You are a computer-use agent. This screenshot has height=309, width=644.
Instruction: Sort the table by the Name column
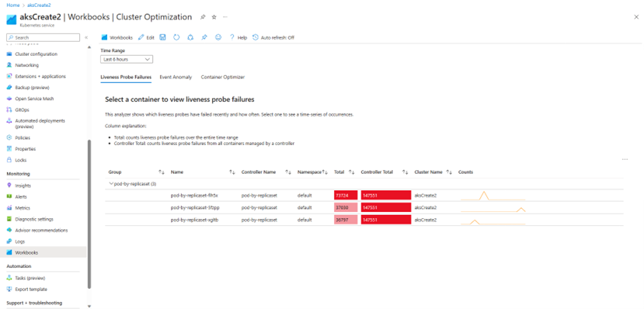pos(232,172)
